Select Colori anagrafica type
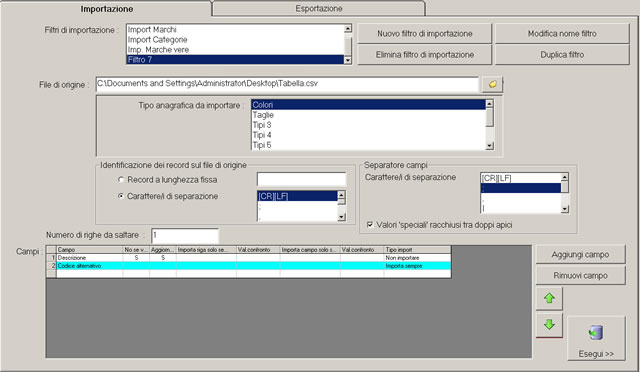 (x=368, y=105)
